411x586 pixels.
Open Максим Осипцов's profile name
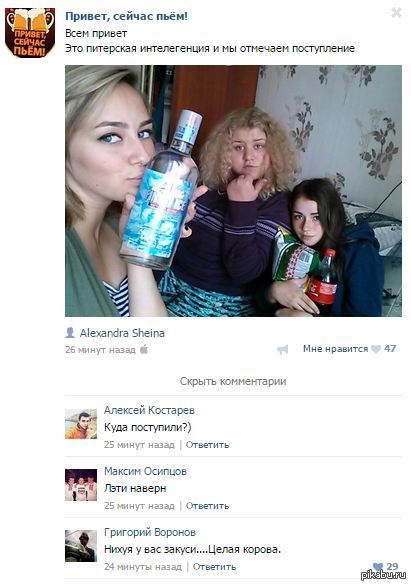(x=145, y=471)
